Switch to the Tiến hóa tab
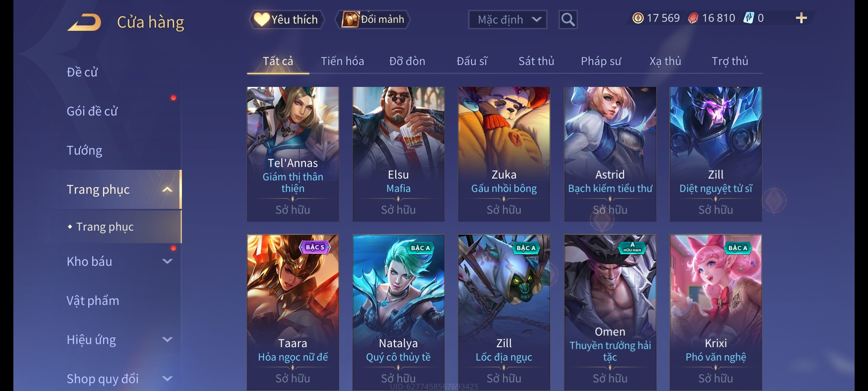Image resolution: width=868 pixels, height=391 pixels. point(342,61)
